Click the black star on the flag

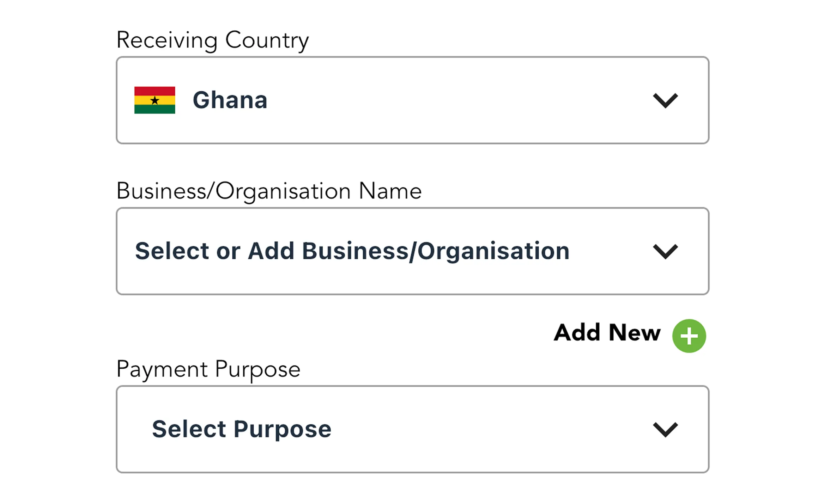[154, 100]
